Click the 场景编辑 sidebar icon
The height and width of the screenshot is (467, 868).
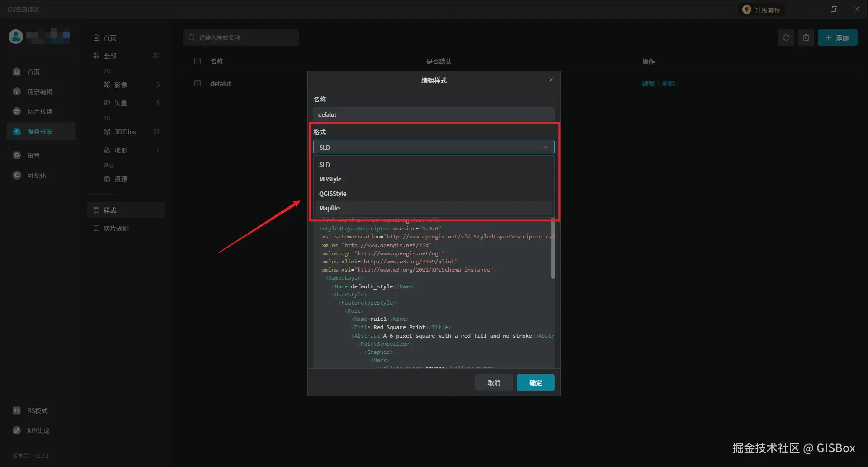(x=17, y=92)
